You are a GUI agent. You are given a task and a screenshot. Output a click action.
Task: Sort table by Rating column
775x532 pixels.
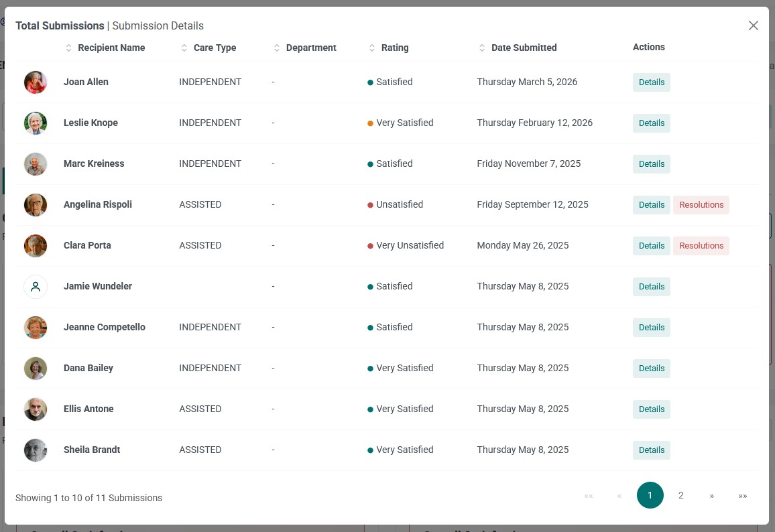[x=372, y=48]
